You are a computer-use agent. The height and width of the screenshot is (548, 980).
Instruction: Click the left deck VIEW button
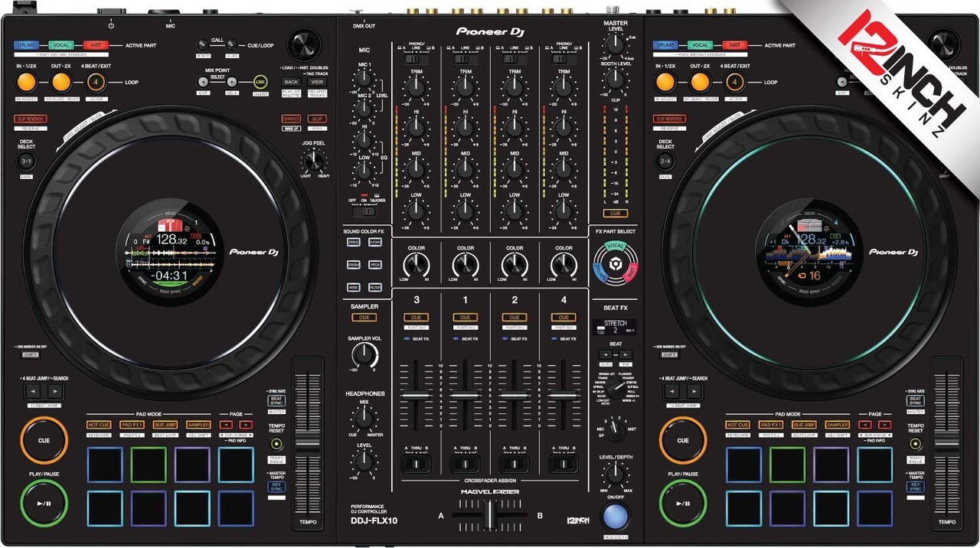pyautogui.click(x=317, y=82)
